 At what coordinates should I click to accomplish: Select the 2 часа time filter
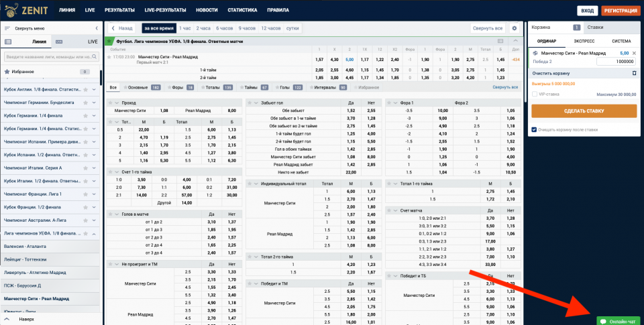point(203,28)
